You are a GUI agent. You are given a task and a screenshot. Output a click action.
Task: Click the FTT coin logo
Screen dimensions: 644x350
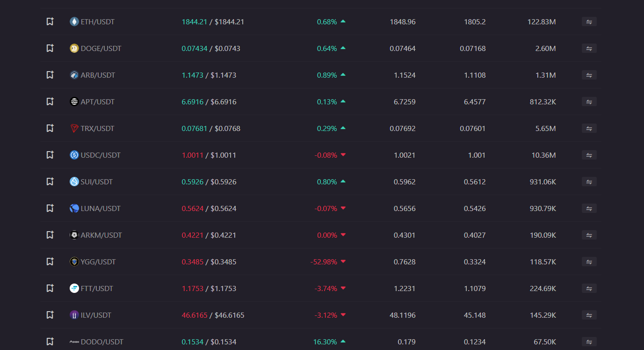tap(74, 288)
